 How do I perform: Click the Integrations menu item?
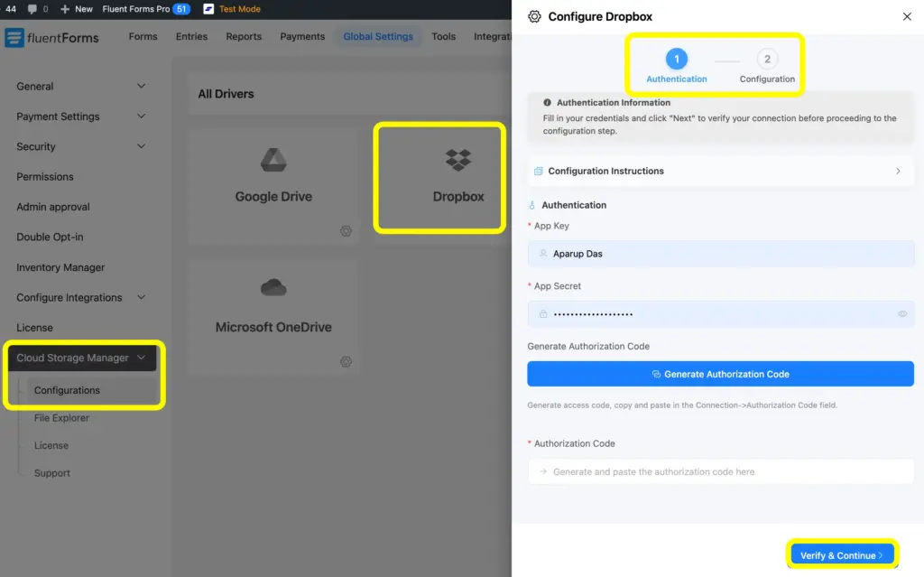point(493,37)
